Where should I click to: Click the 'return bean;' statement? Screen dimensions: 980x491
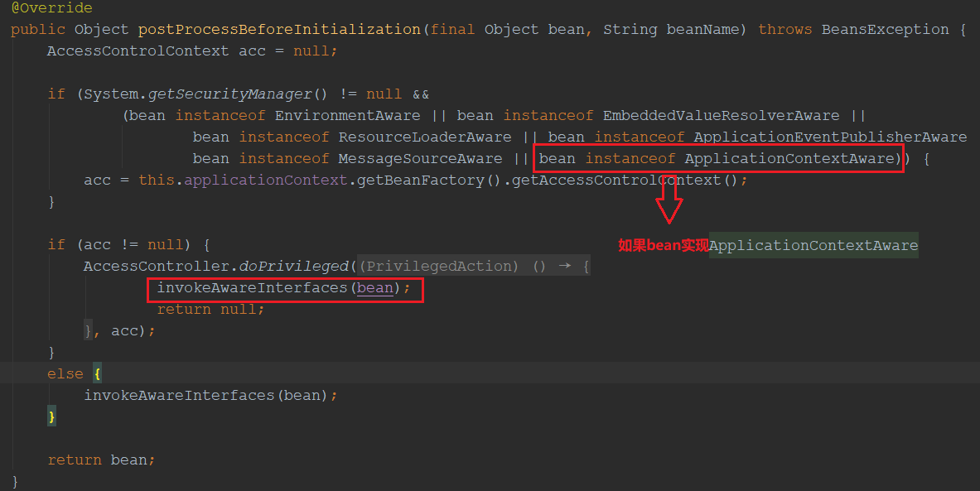101,460
